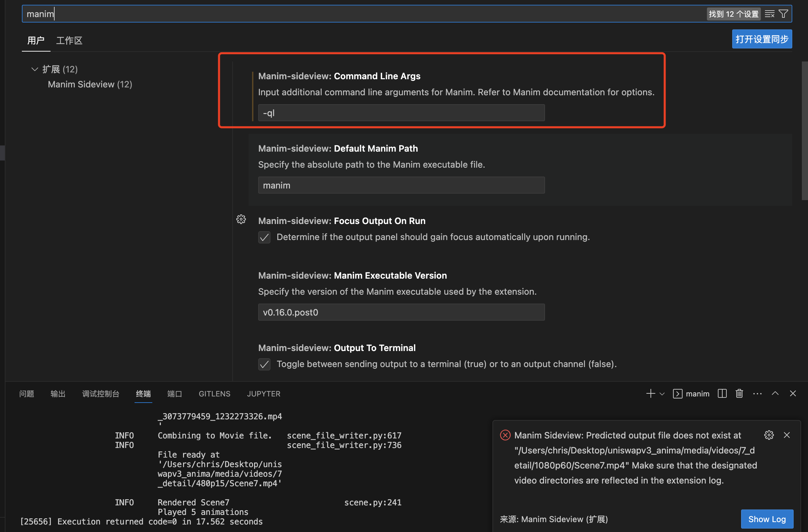Clear the manim settings search input
Viewport: 808px width, 532px height.
pyautogui.click(x=769, y=14)
